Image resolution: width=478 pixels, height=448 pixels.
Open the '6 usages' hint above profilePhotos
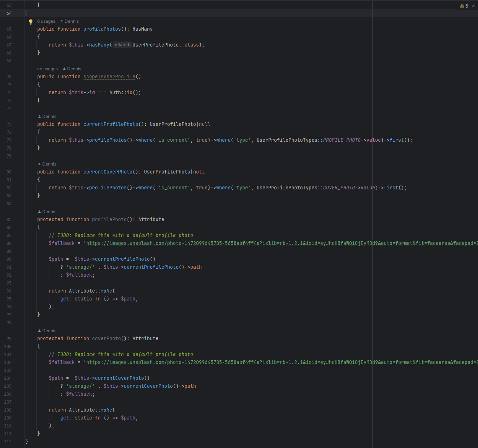(x=46, y=21)
